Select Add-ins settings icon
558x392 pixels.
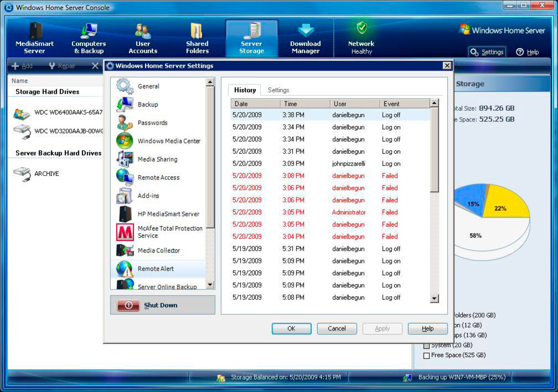125,196
